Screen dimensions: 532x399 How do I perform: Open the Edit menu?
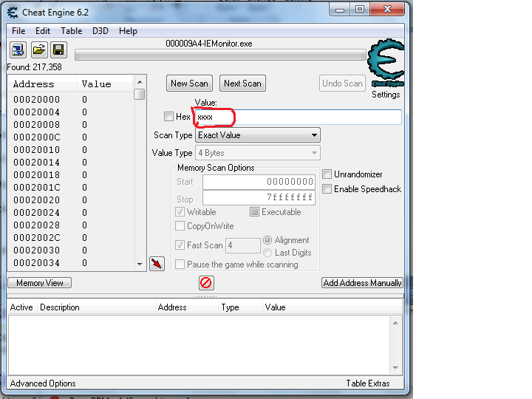pyautogui.click(x=43, y=31)
